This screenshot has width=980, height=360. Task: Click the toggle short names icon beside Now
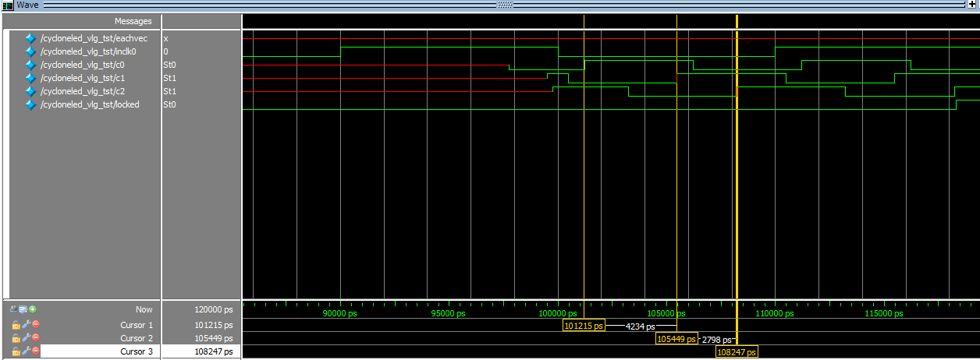[x=15, y=309]
